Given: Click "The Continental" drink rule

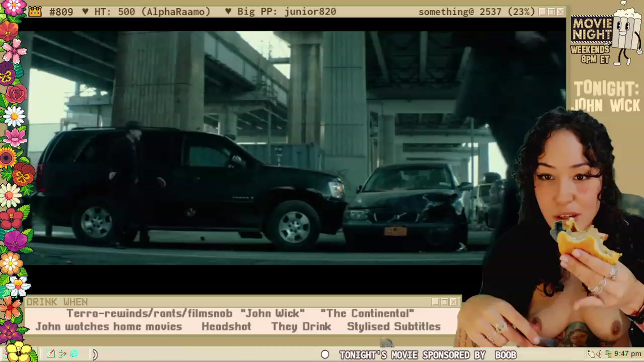Looking at the screenshot, I should (x=367, y=313).
